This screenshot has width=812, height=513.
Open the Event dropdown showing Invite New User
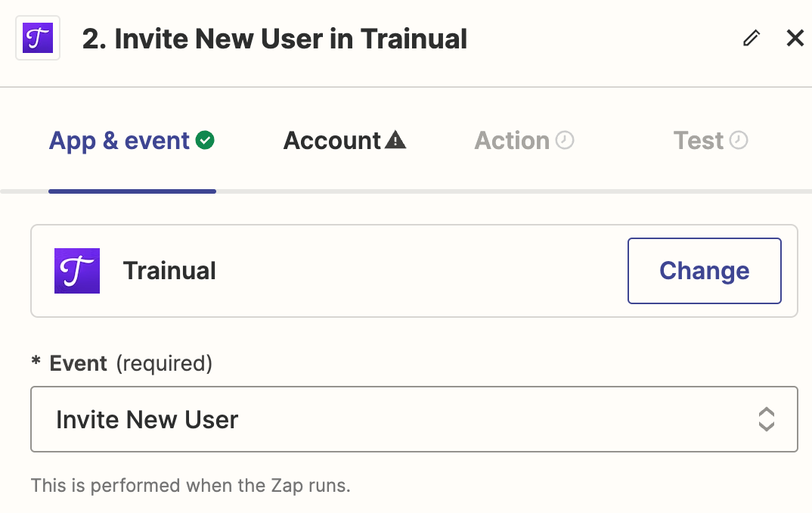click(x=414, y=419)
